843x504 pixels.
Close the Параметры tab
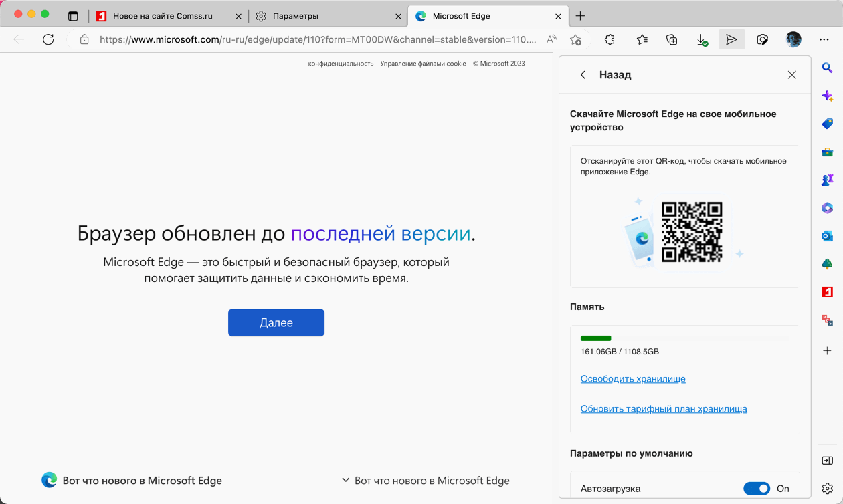[399, 16]
